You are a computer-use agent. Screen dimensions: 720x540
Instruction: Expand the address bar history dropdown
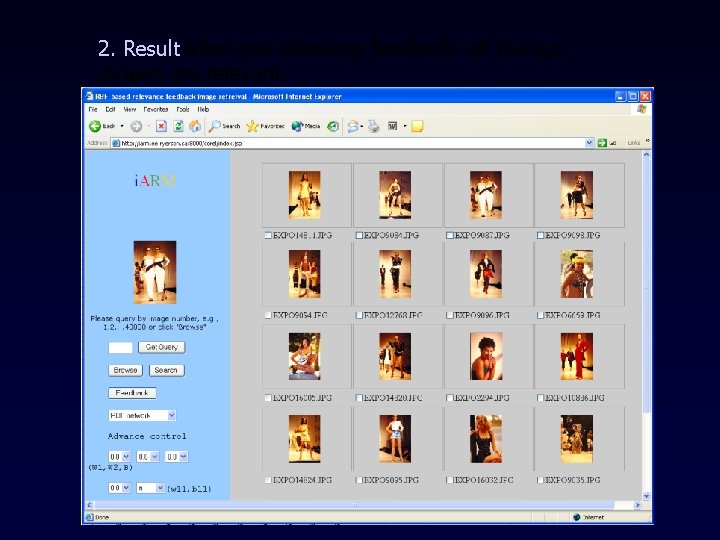tap(589, 143)
